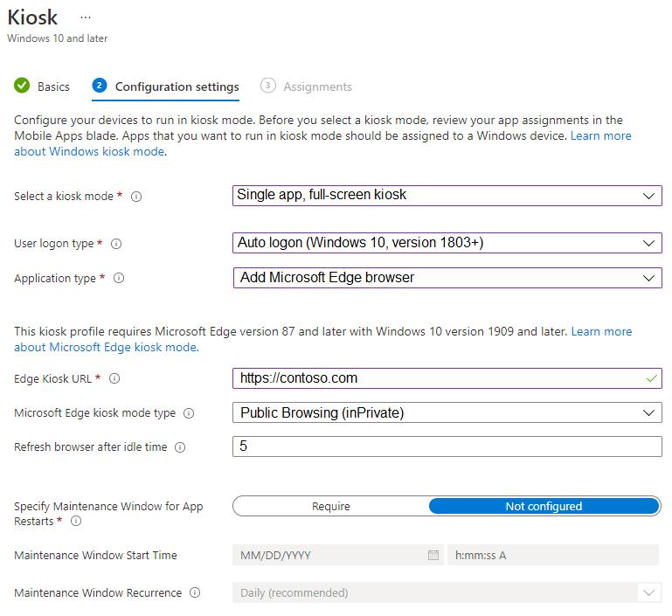
Task: Click info icon next to Select a kiosk mode
Action: [x=136, y=197]
